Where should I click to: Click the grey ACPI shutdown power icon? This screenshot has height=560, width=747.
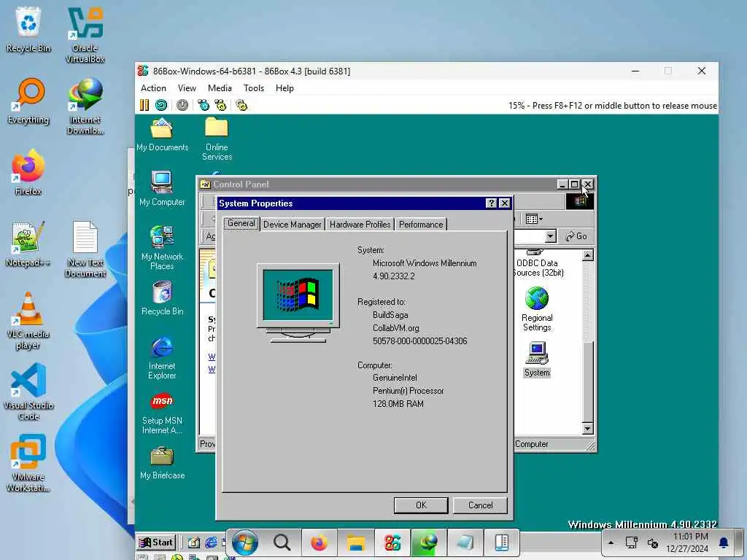click(x=182, y=105)
